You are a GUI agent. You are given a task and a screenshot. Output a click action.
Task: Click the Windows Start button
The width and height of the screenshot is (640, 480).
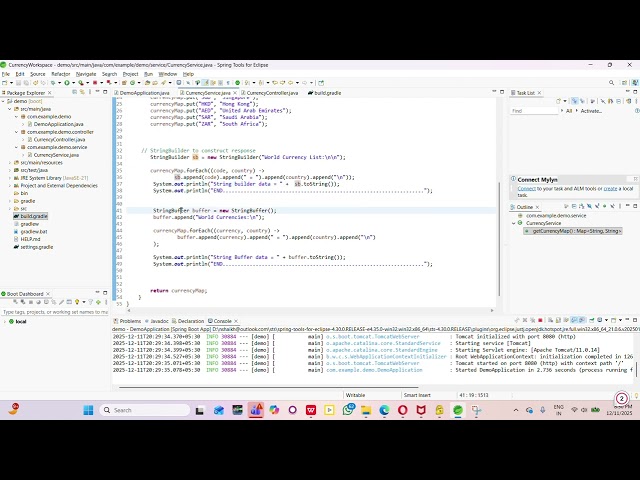point(88,410)
